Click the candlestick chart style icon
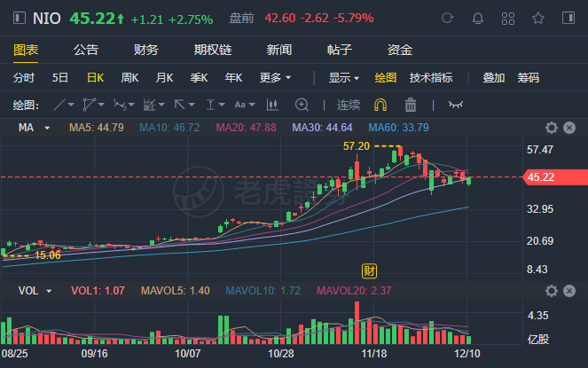Image resolution: width=588 pixels, height=368 pixels. point(272,105)
